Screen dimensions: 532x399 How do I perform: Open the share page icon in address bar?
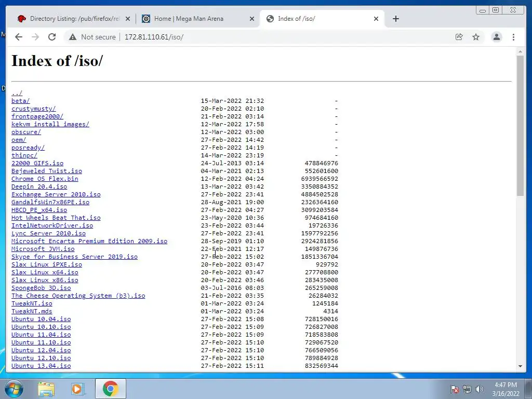[x=459, y=37]
